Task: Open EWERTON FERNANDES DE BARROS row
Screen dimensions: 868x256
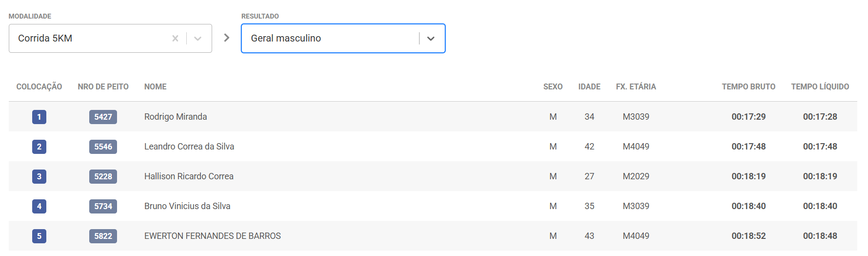Action: (x=212, y=236)
